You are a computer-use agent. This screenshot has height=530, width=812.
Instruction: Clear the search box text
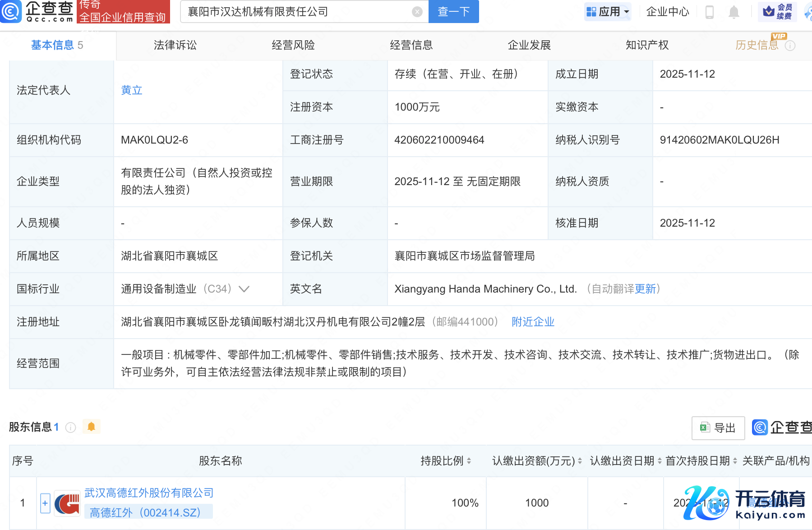pyautogui.click(x=417, y=12)
